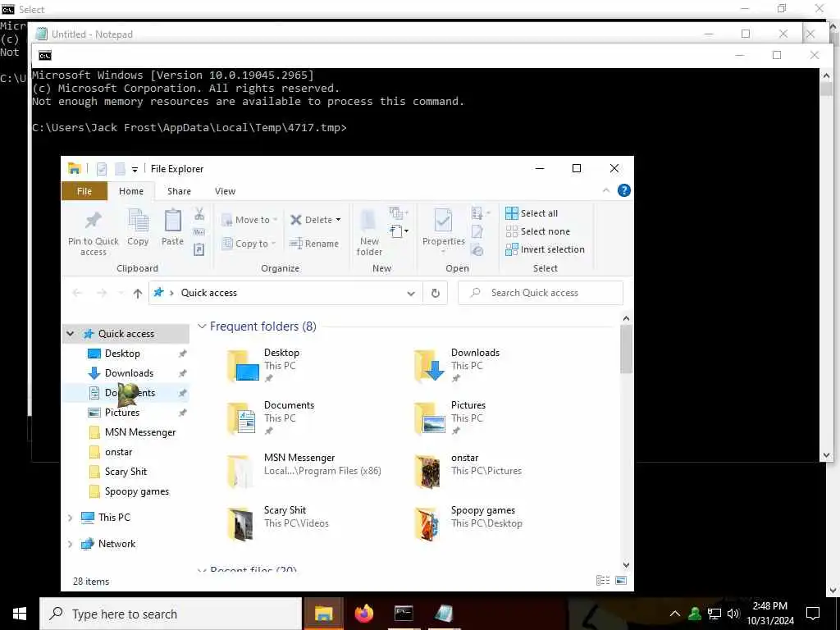Open the address bar history dropdown
Screen dimensions: 840x630
[411, 293]
